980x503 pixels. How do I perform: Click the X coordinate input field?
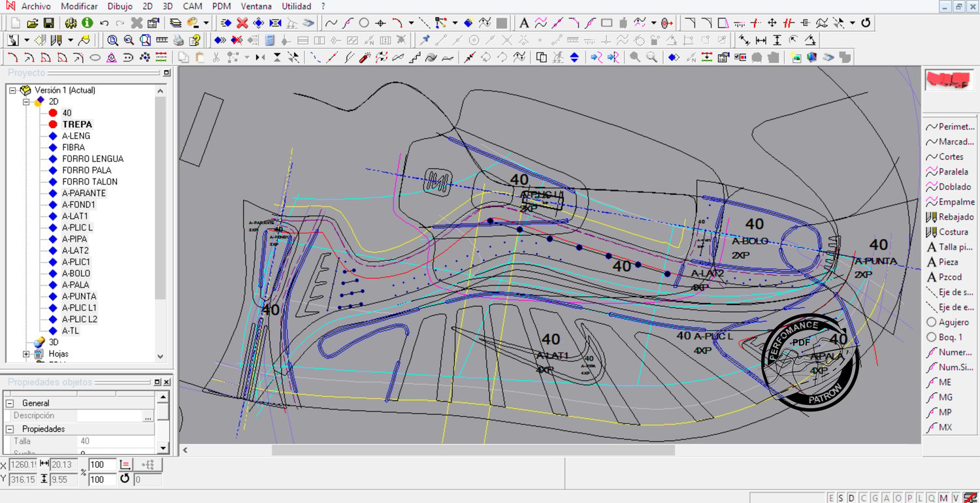pyautogui.click(x=23, y=464)
